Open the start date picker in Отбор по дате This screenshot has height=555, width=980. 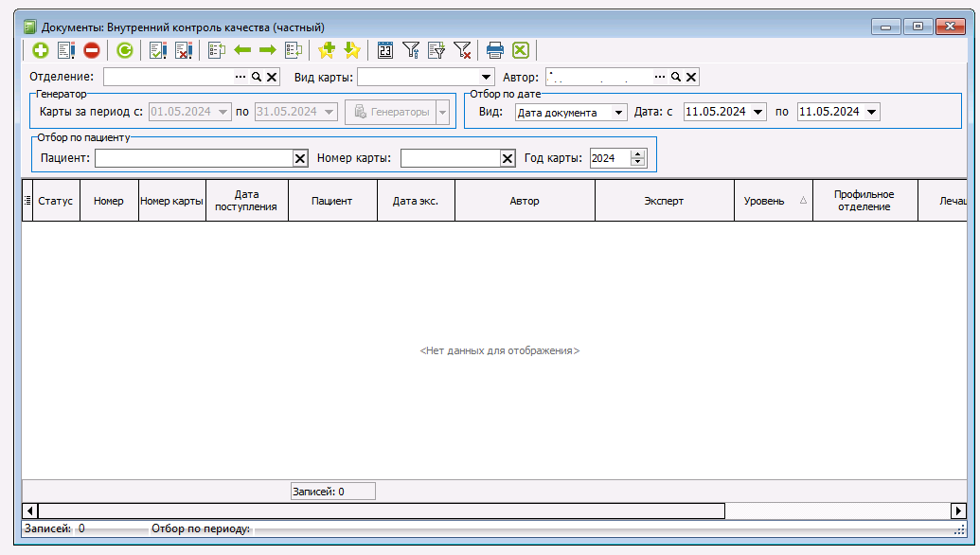tap(758, 113)
